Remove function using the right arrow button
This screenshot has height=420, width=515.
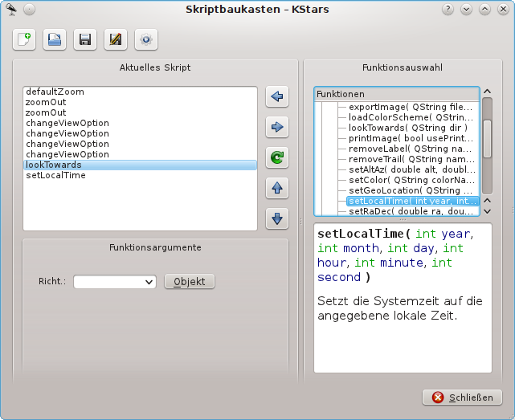pos(277,127)
